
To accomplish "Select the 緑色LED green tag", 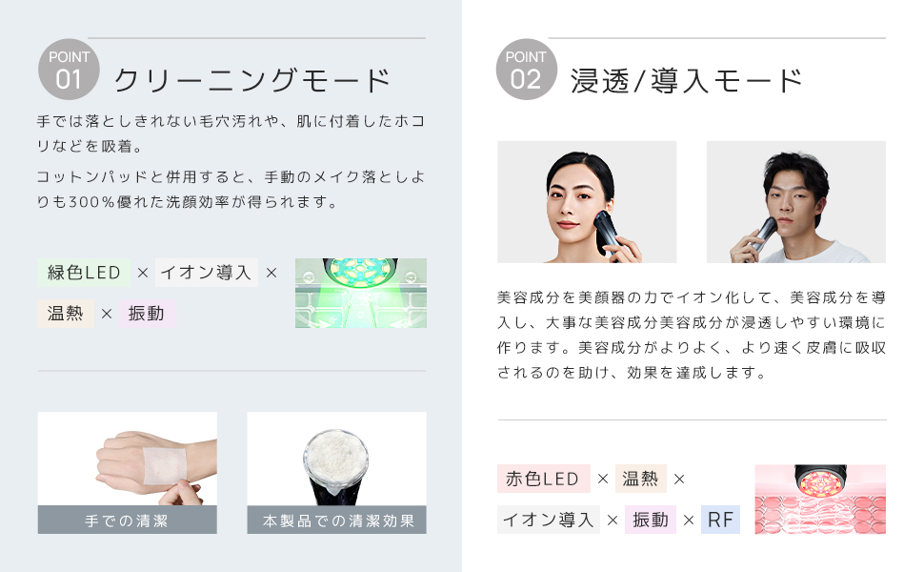I will tap(84, 273).
